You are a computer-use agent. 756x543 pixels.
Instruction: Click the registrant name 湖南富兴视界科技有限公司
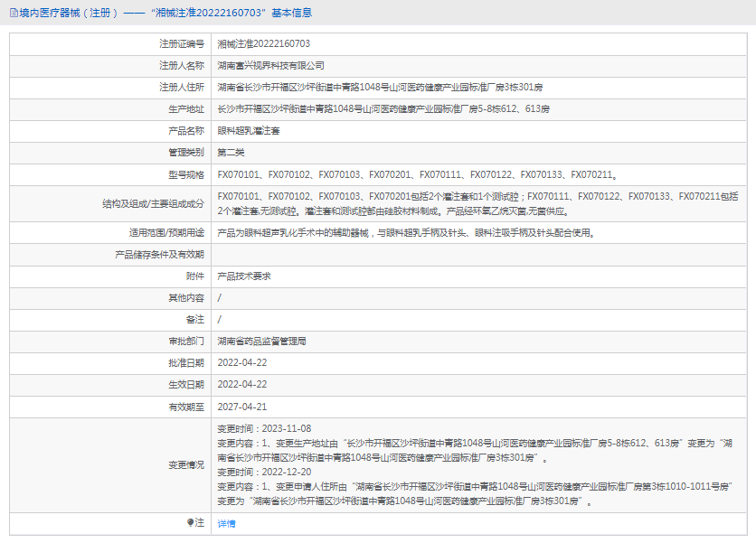(271, 65)
